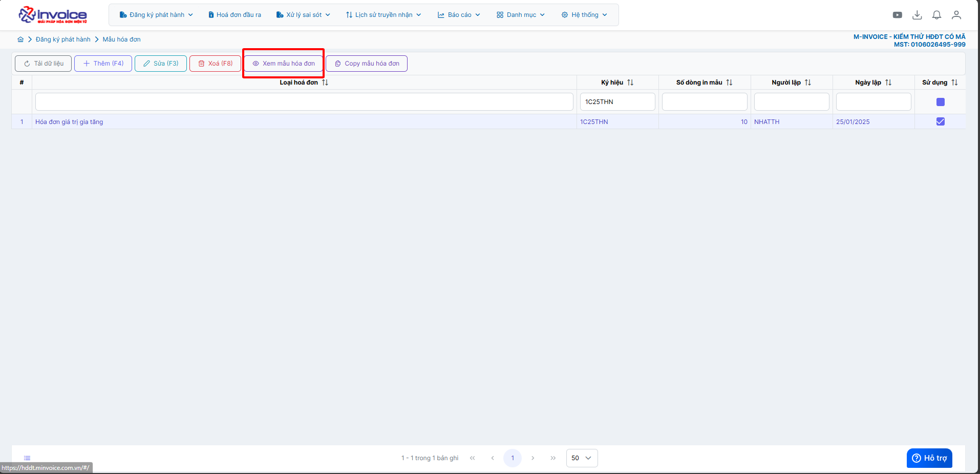Open the video tutorial icon
The height and width of the screenshot is (474, 980).
tap(898, 15)
